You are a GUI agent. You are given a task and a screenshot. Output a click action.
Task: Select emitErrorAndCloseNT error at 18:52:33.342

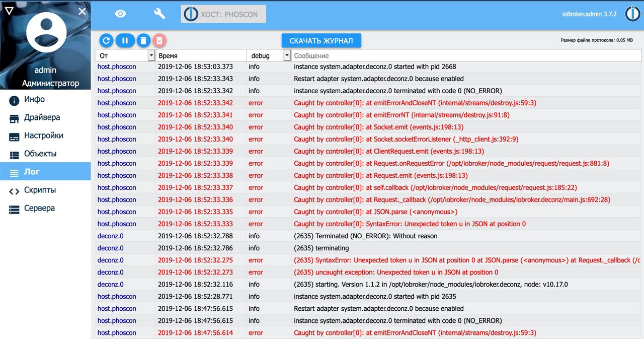tap(415, 103)
